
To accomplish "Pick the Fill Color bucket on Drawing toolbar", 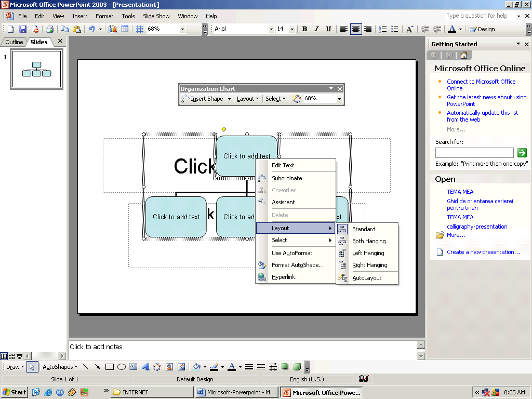I will coord(197,367).
